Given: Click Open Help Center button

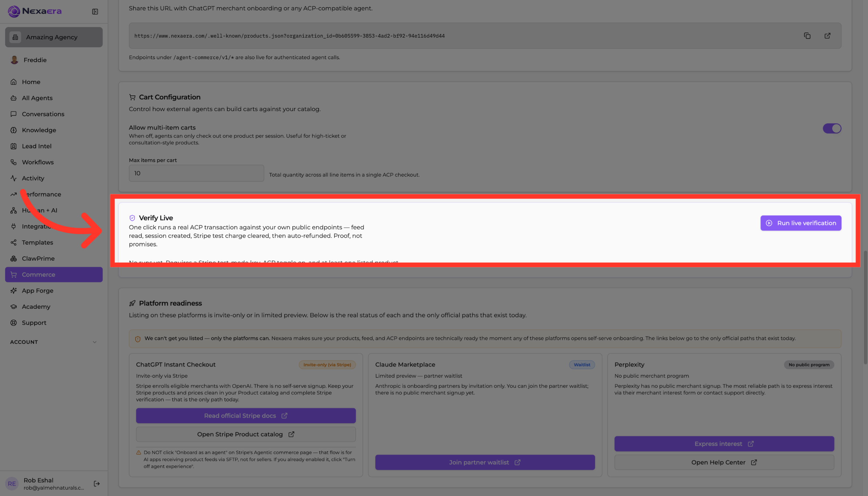Looking at the screenshot, I should tap(724, 462).
